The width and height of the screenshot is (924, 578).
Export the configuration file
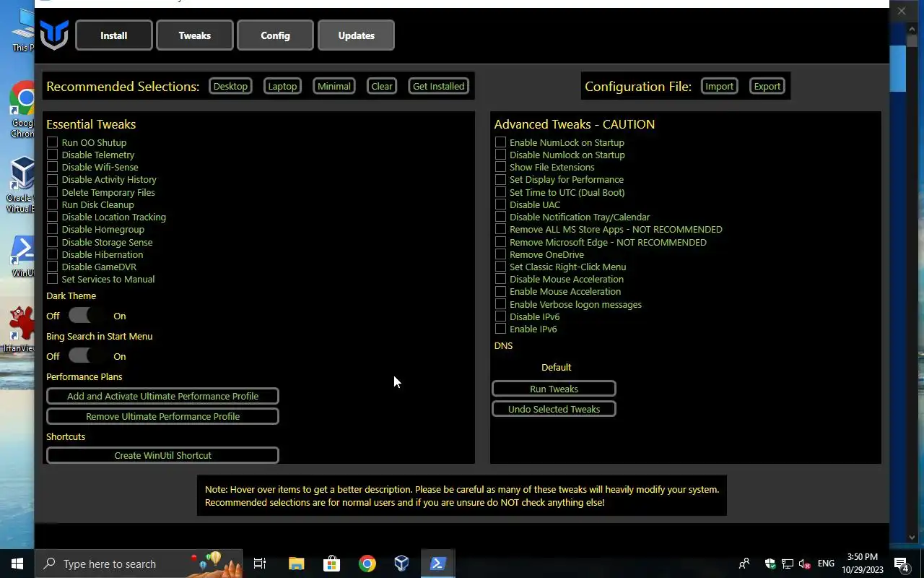[x=767, y=86]
